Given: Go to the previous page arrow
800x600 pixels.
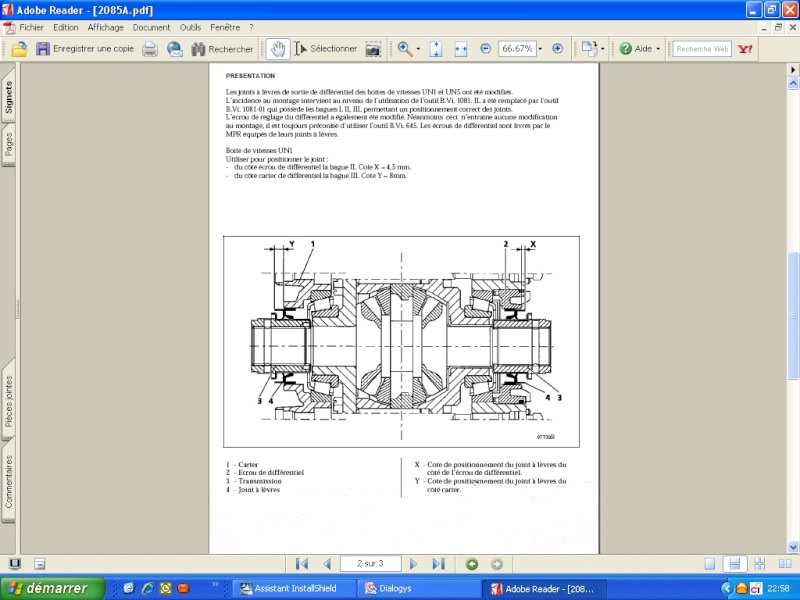Looking at the screenshot, I should pos(326,564).
